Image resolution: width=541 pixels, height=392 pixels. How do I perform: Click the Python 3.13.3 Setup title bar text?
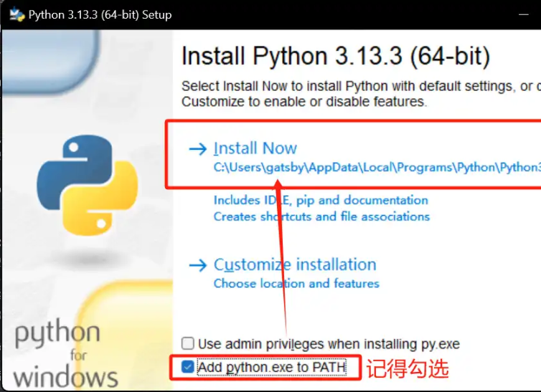click(x=100, y=15)
